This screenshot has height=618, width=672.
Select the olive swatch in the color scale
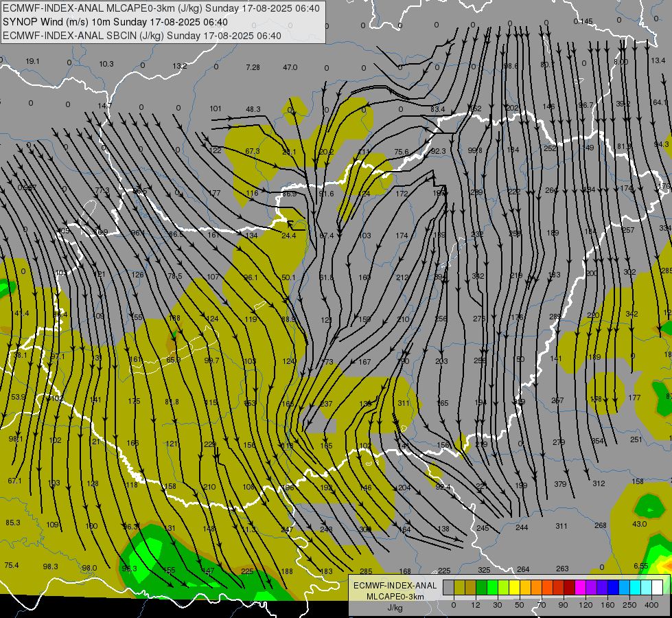tap(459, 587)
